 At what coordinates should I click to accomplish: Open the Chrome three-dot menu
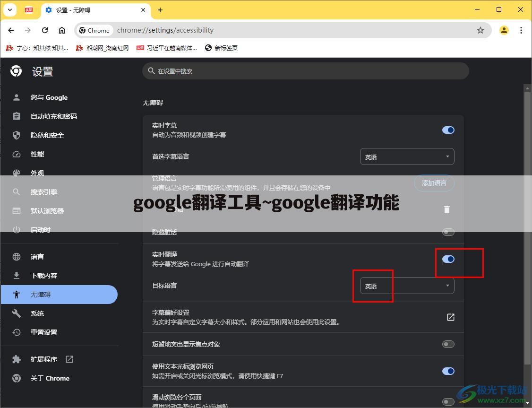[x=521, y=30]
